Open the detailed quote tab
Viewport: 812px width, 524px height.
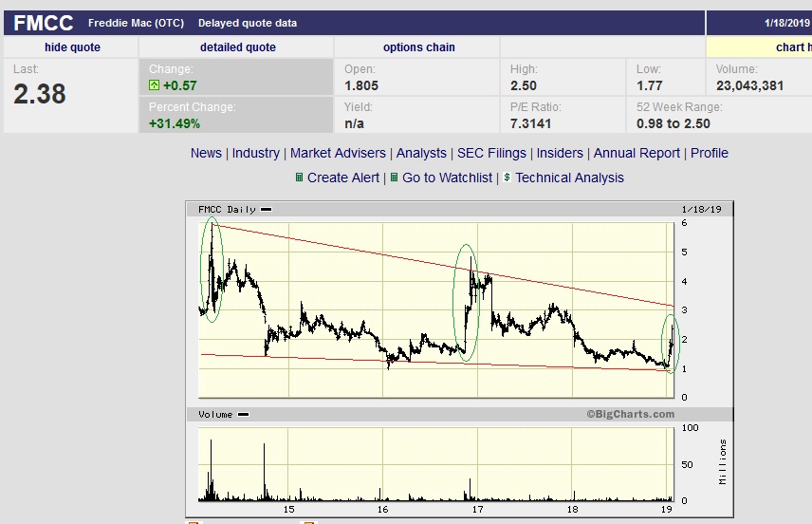click(238, 47)
